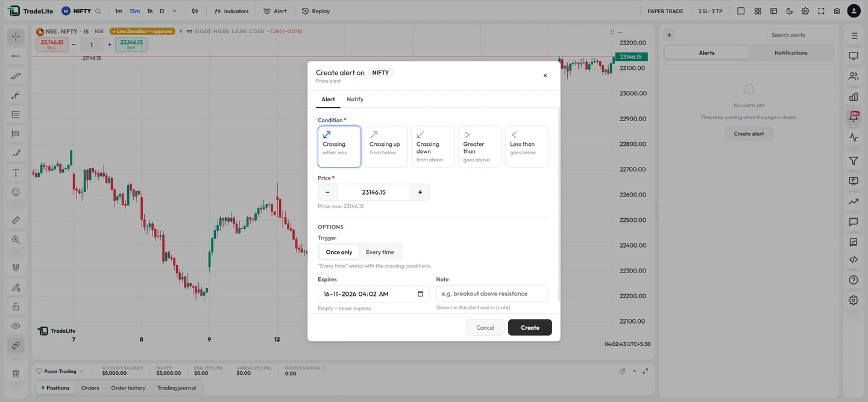Open the help question mark icon
868x402 pixels.
tap(854, 280)
